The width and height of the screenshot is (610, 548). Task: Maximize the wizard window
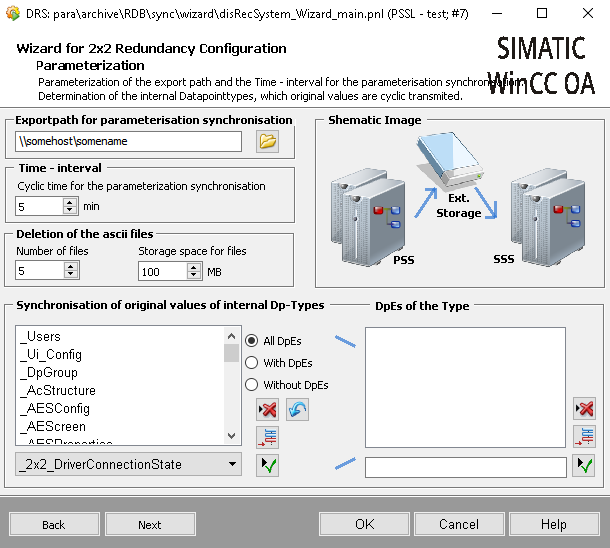pyautogui.click(x=542, y=13)
